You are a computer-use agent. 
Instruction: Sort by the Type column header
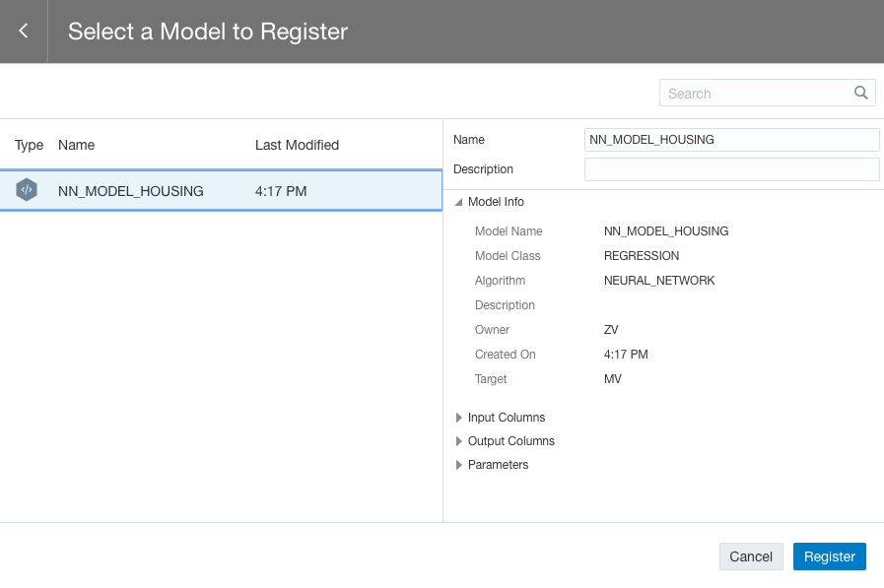coord(29,145)
